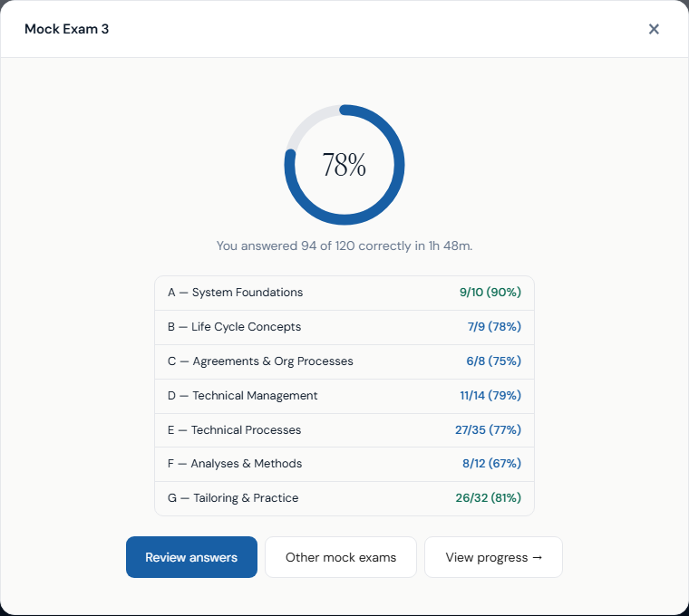Click the 27/35 (77%) score

click(x=488, y=429)
